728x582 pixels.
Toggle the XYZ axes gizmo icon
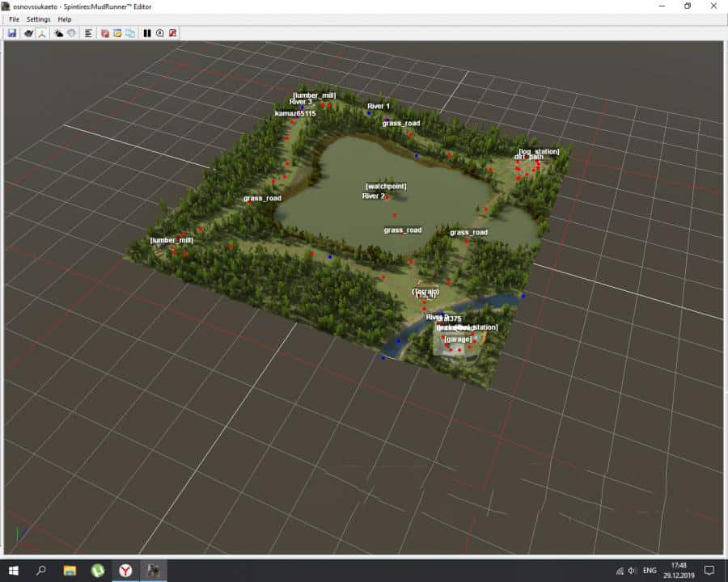[41, 33]
